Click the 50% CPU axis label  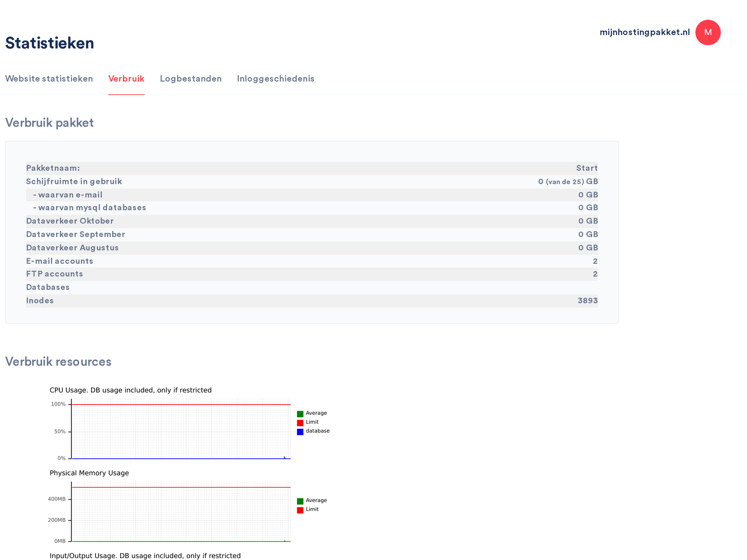pos(60,432)
